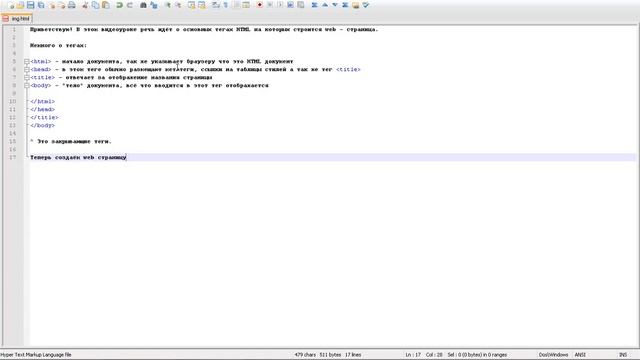Print the document with the printer icon

pos(72,5)
